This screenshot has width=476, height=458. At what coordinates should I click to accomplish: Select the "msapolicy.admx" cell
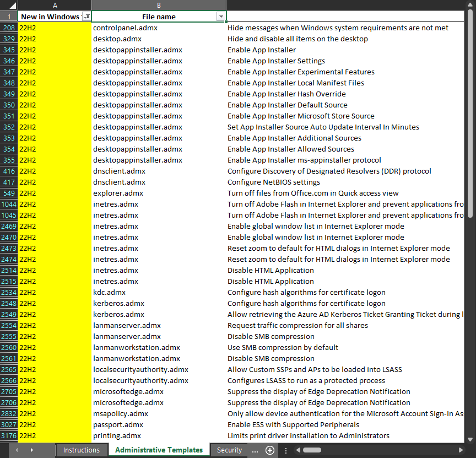click(x=159, y=414)
